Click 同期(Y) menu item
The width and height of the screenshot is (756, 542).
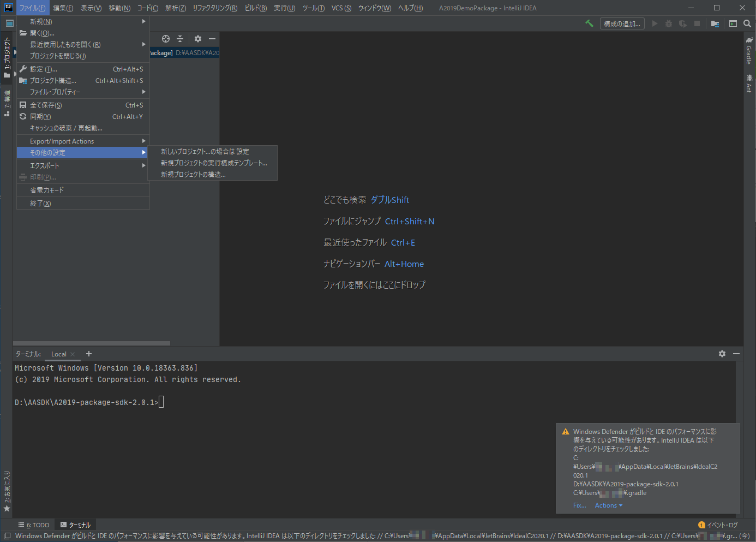(83, 116)
